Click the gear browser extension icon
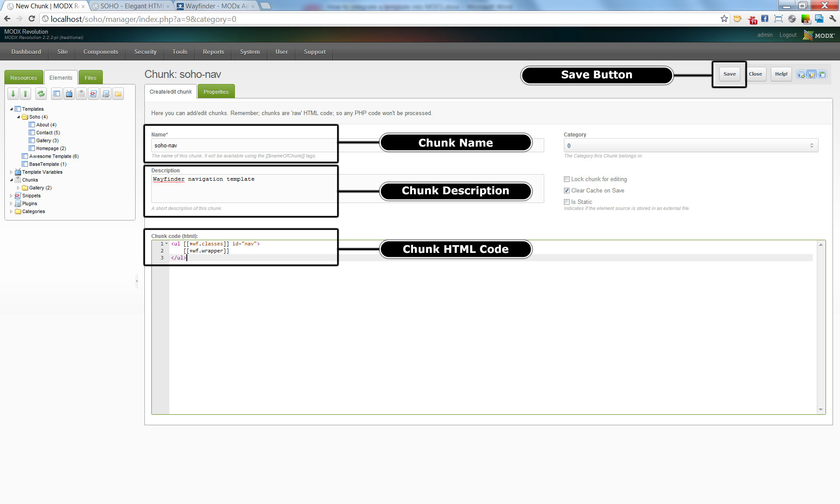840x504 pixels. click(792, 19)
